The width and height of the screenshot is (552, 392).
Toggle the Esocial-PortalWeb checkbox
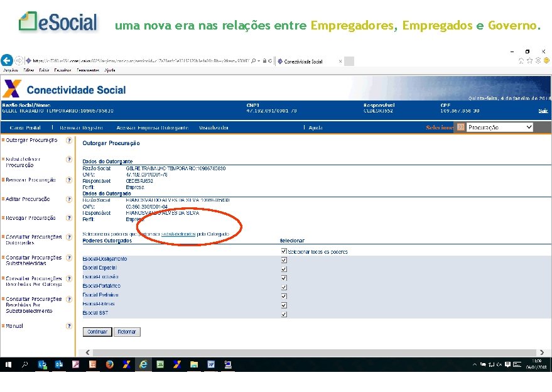coord(284,287)
